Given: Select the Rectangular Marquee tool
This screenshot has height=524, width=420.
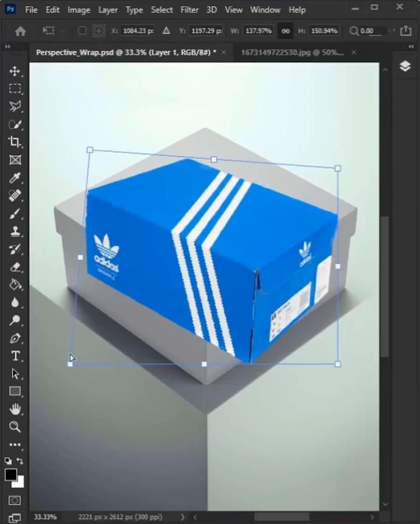Looking at the screenshot, I should coord(15,88).
